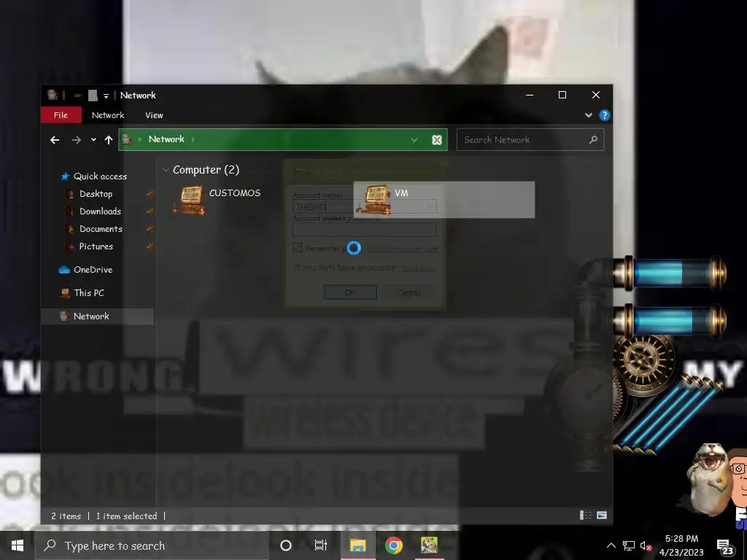747x560 pixels.
Task: Select the VM computer
Action: point(444,200)
